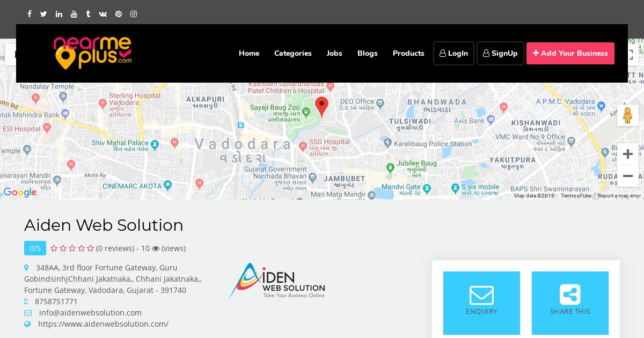Open the Facebook social icon
Image resolution: width=644 pixels, height=338 pixels.
(30, 14)
